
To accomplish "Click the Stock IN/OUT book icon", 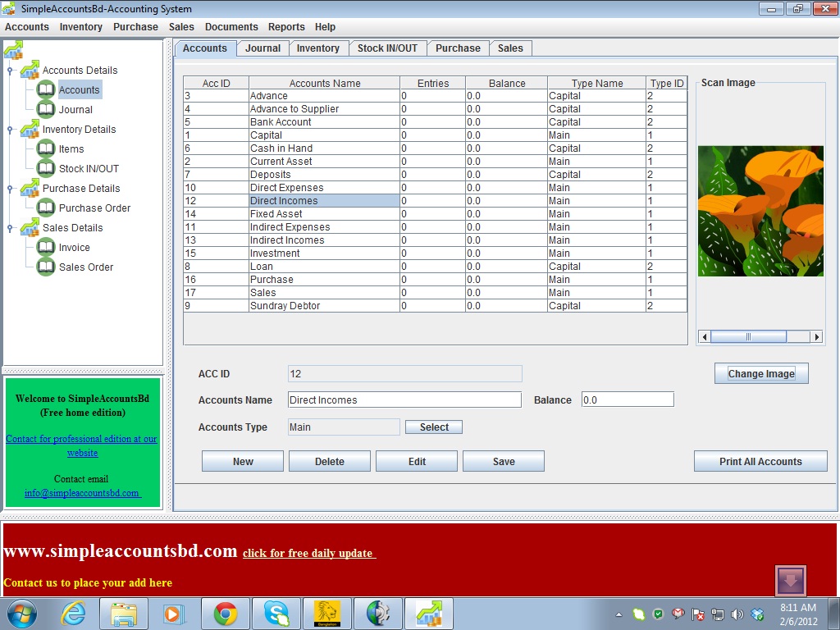I will tap(46, 168).
